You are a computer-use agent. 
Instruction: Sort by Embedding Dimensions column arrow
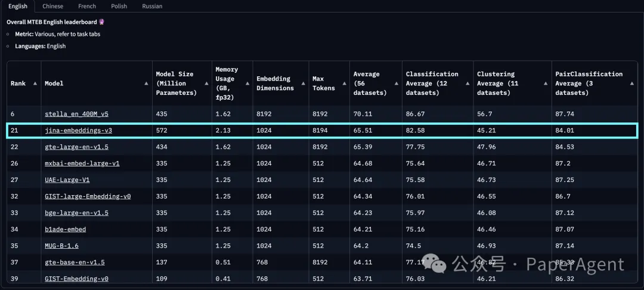click(x=303, y=84)
